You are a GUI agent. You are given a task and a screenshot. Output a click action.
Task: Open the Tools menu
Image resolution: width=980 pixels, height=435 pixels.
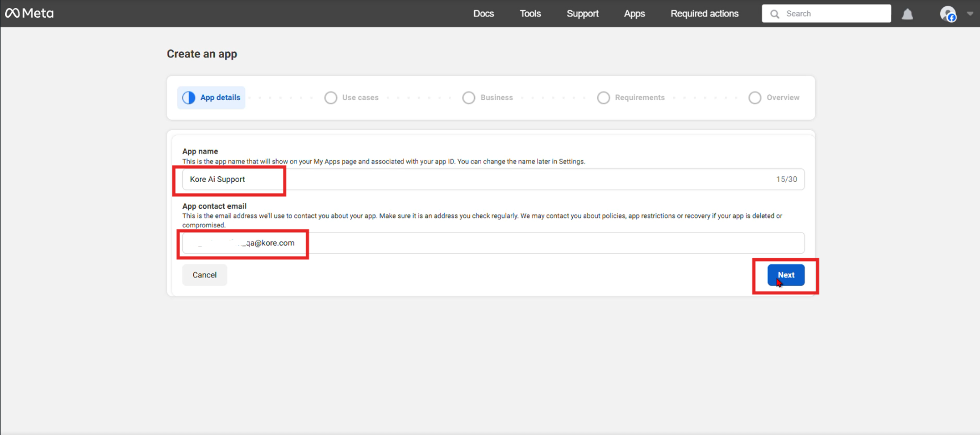click(x=530, y=14)
